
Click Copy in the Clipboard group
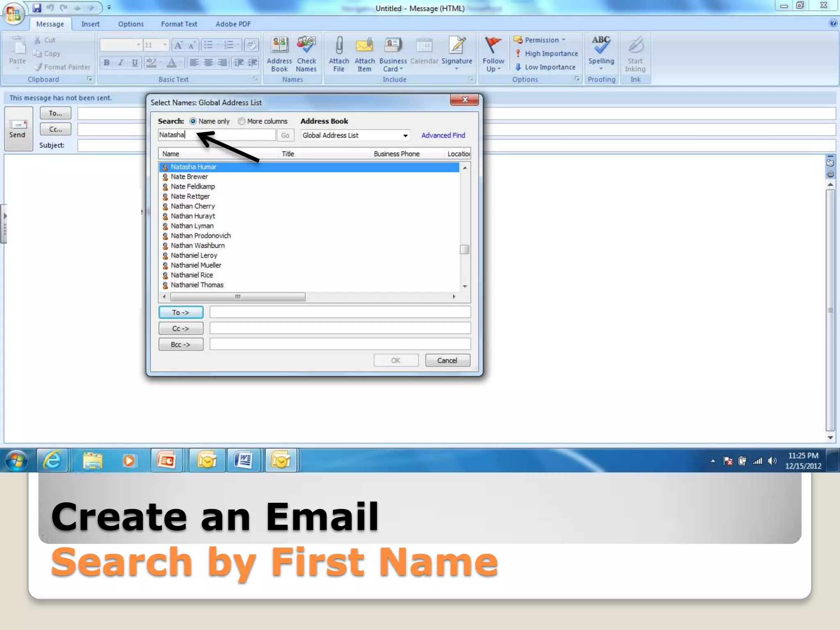(46, 53)
